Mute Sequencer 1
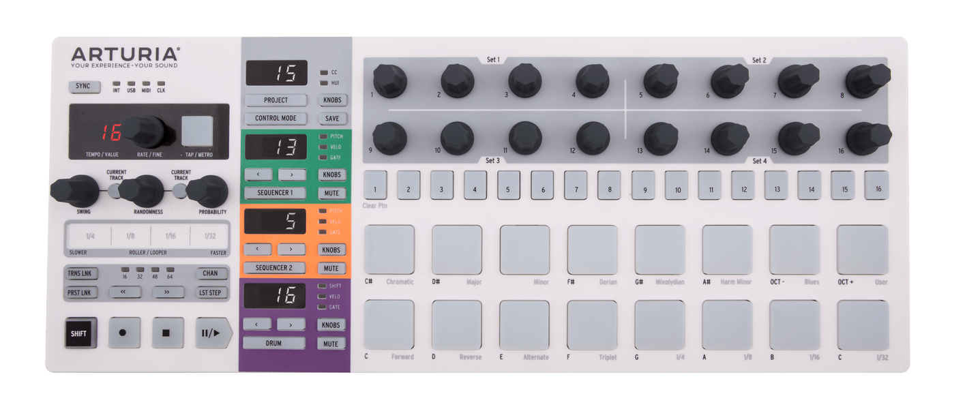The image size is (980, 409). pos(331,192)
